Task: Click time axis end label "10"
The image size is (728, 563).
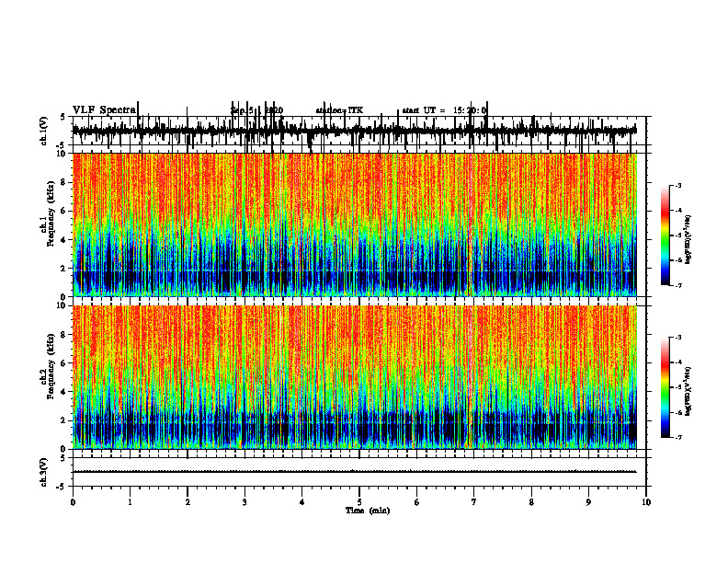Action: 646,502
